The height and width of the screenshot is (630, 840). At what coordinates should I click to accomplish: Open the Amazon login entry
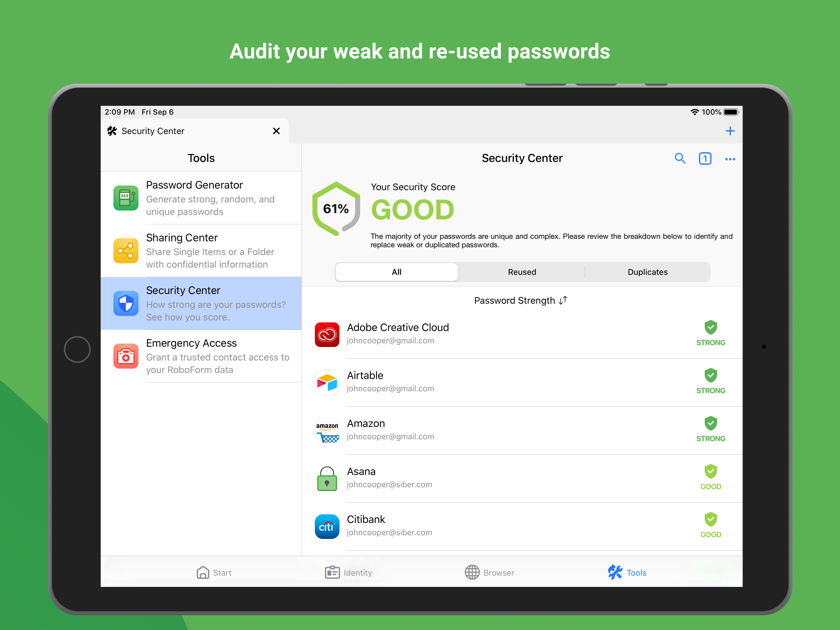point(494,430)
